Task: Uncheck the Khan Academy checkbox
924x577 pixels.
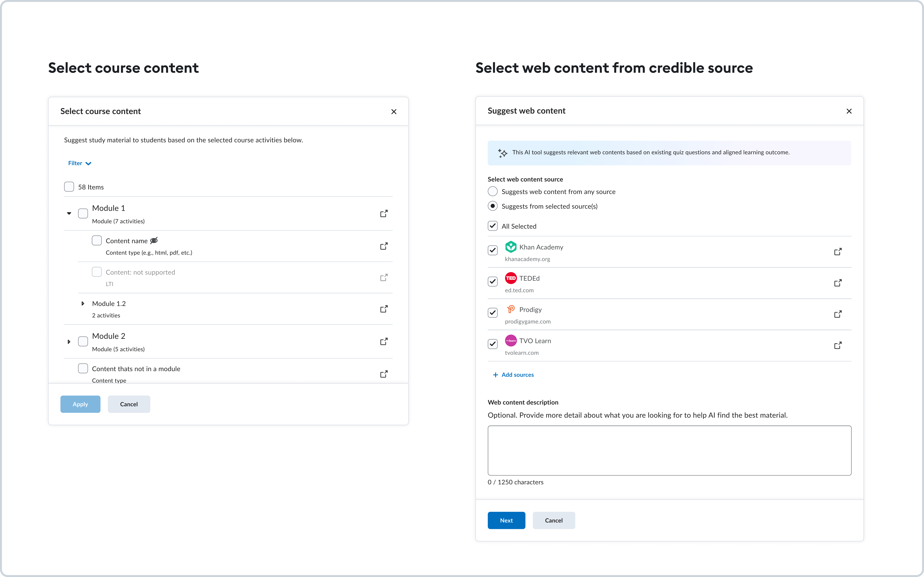Action: (493, 250)
